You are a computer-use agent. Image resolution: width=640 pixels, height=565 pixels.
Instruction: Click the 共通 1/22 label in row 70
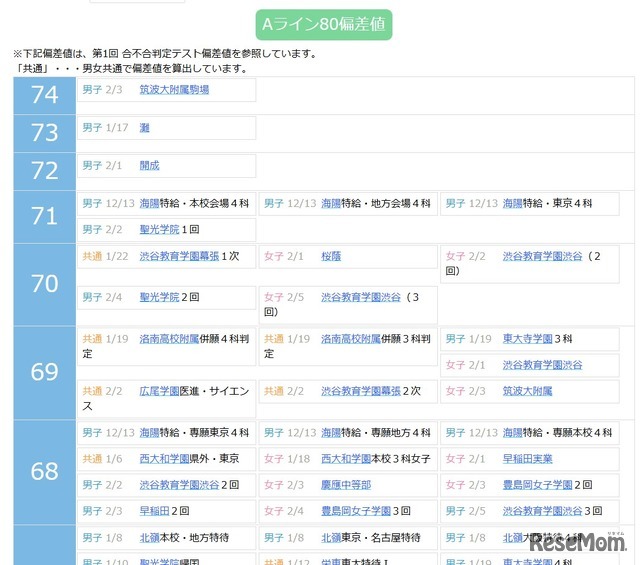pyautogui.click(x=105, y=256)
